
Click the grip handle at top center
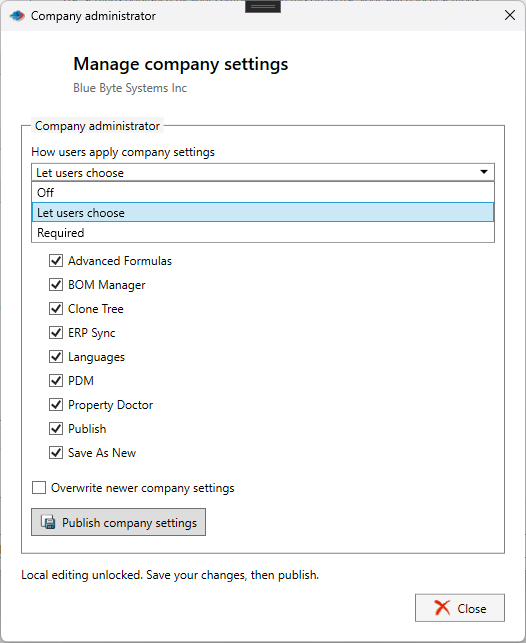point(263,7)
